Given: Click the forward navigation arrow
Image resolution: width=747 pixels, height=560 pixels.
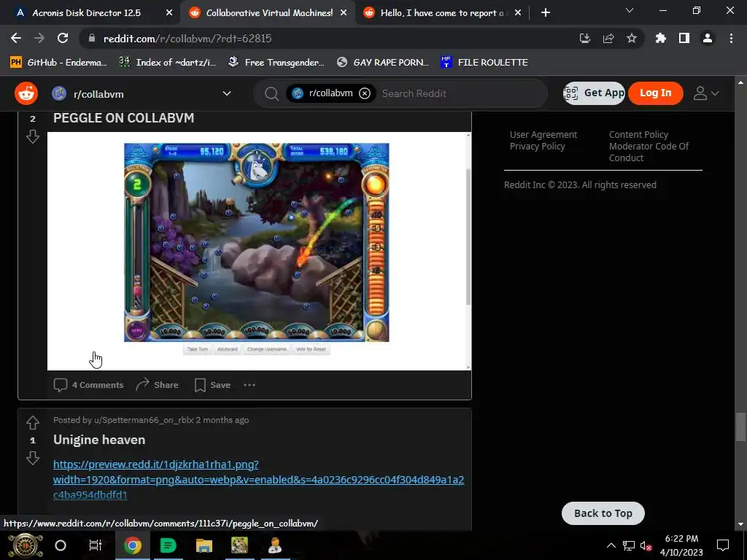Looking at the screenshot, I should (39, 39).
